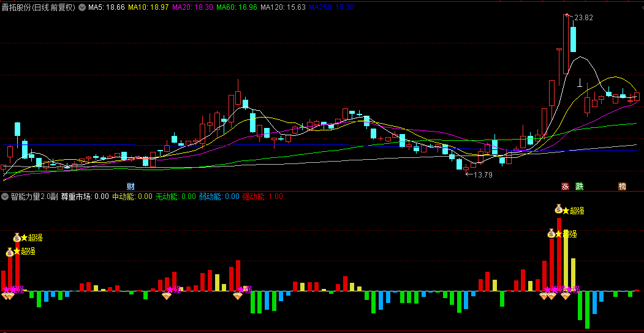Click the green 无动能: 0.00 value
The image size is (644, 333).
175,196
